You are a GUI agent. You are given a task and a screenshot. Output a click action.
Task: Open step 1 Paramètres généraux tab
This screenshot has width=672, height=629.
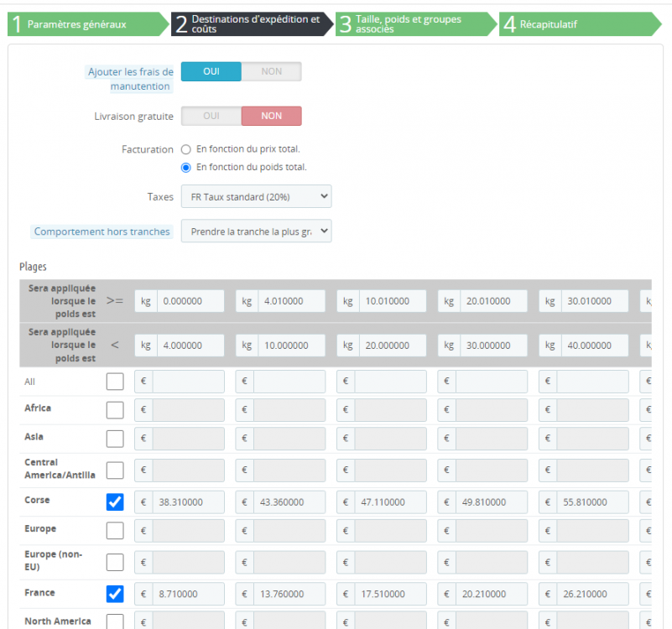point(88,24)
